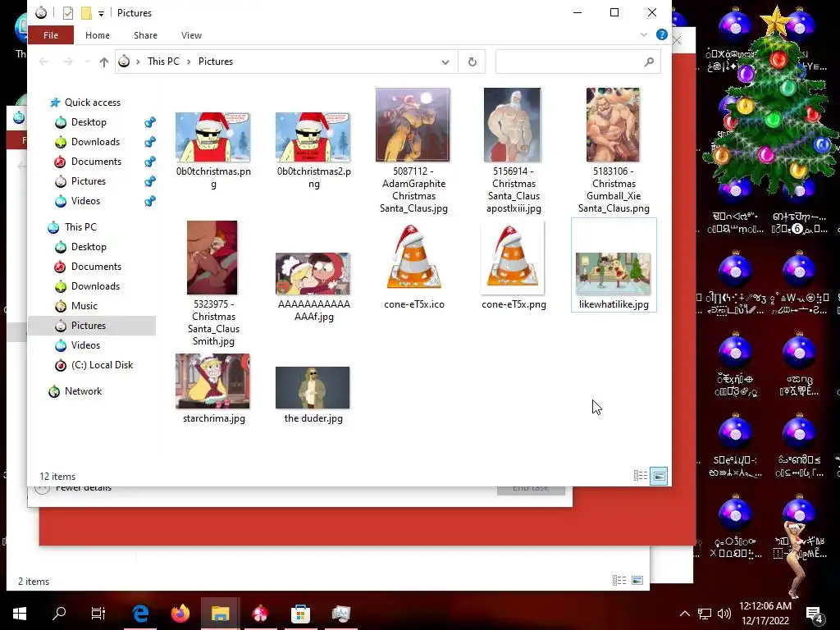Open the address bar history dropdown
This screenshot has width=840, height=630.
445,62
